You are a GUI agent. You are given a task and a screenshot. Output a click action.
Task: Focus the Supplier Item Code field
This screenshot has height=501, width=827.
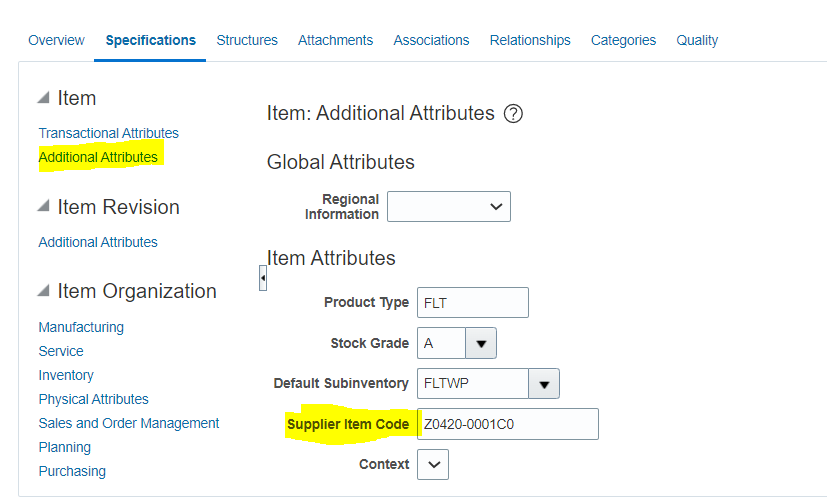pyautogui.click(x=508, y=424)
